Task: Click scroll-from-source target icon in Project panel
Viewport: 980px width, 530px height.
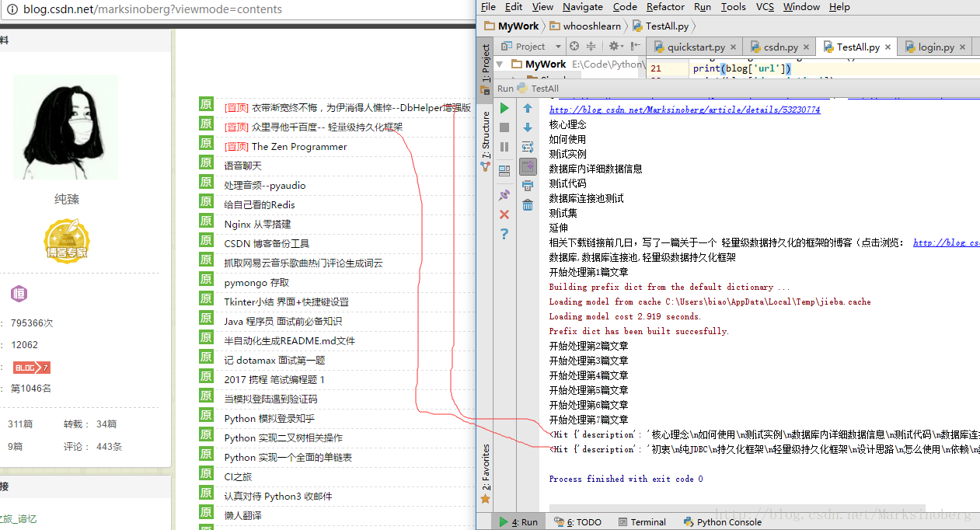Action: 575,47
